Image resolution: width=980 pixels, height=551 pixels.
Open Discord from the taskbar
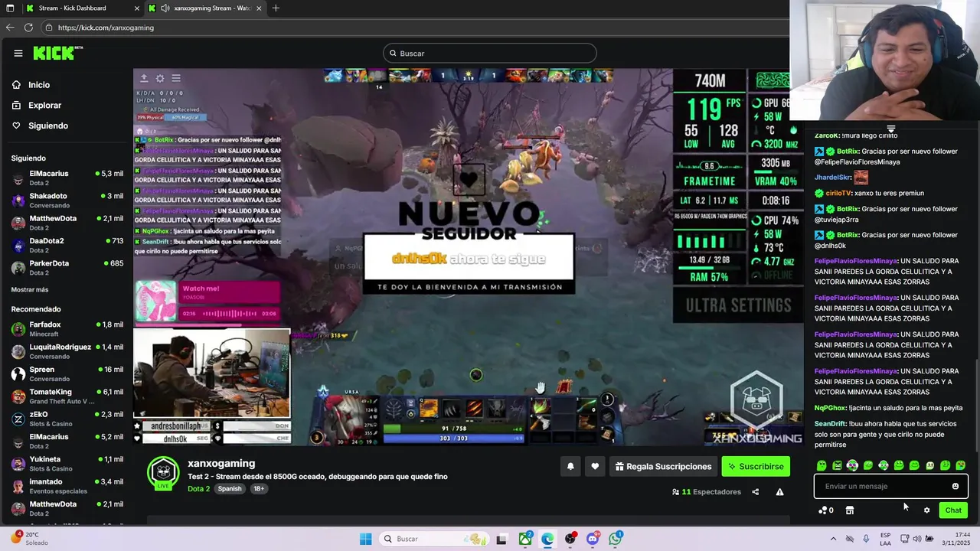coord(593,539)
